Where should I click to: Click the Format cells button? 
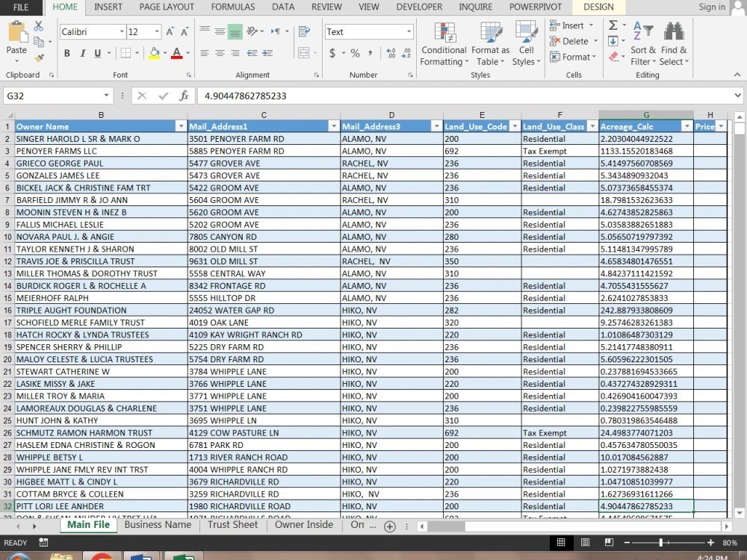(573, 57)
